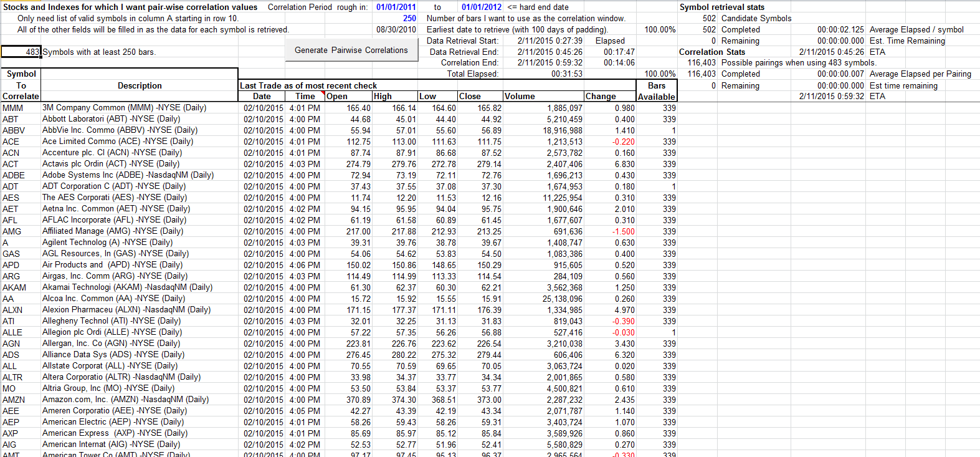Click the Correlation Stats heading
Image resolution: width=980 pixels, height=457 pixels.
(x=712, y=52)
